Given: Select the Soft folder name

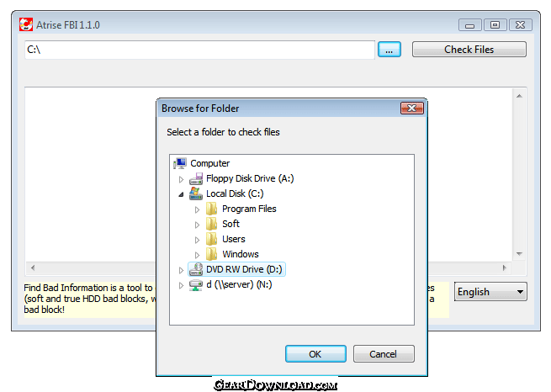Looking at the screenshot, I should click(230, 224).
